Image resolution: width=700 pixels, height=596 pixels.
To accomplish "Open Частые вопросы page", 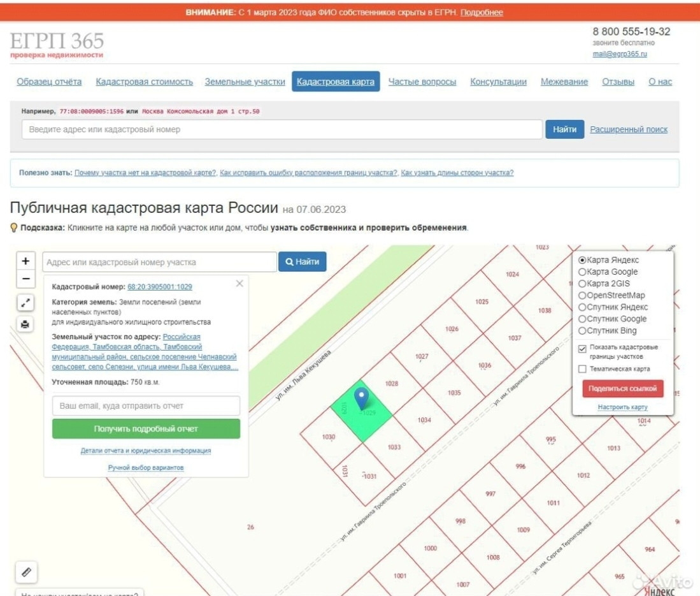I will [422, 82].
